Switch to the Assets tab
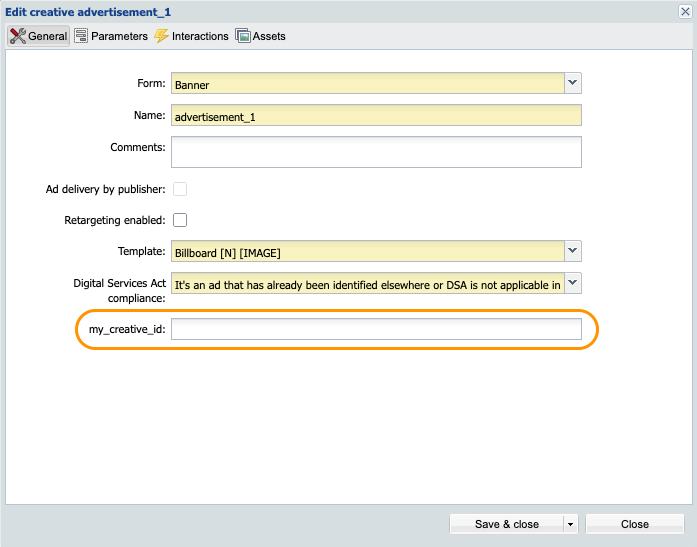This screenshot has width=697, height=547. coord(260,36)
